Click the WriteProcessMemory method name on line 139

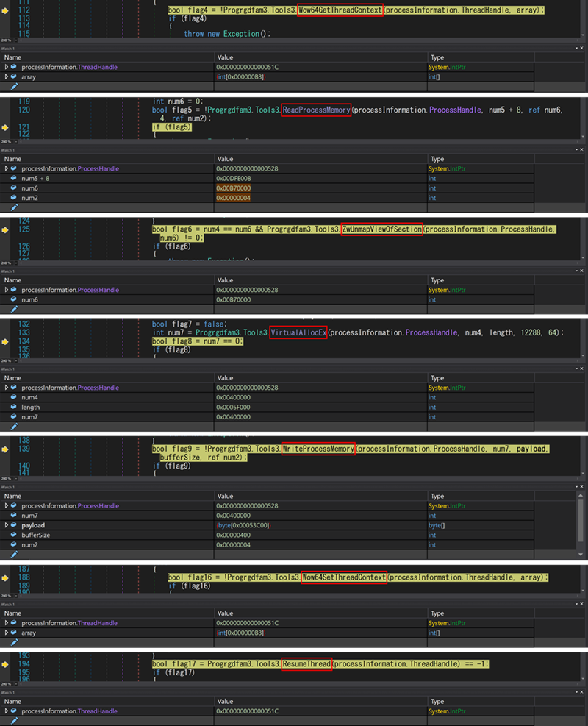(x=318, y=449)
